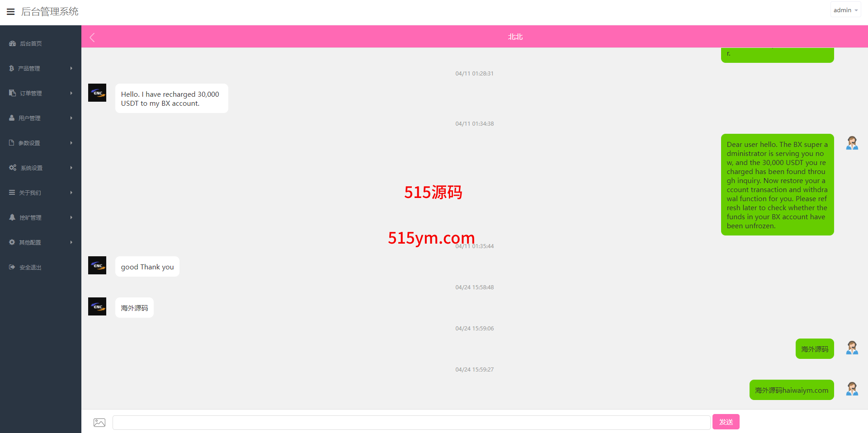Click the bell icon beside 挖矿管理
Viewport: 868px width, 433px height.
12,217
